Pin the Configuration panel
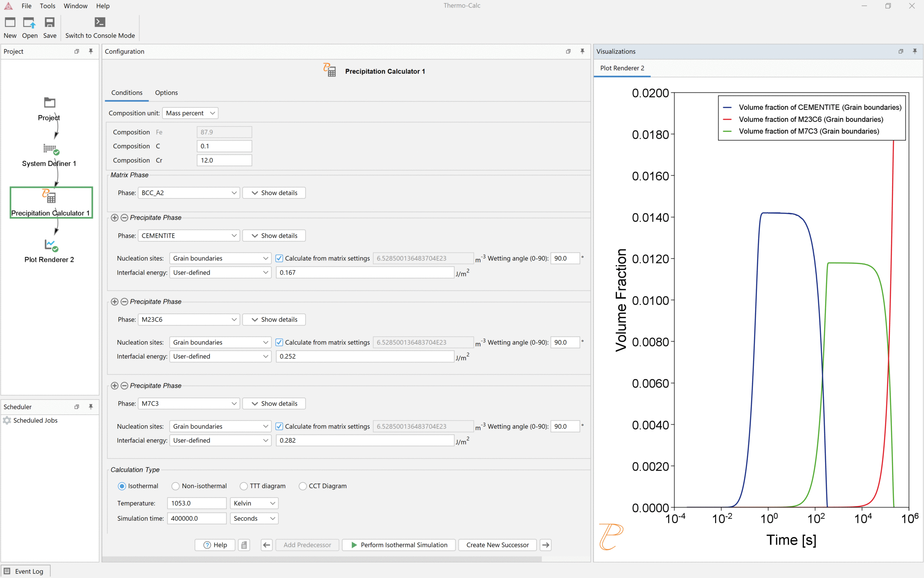Screen dimensions: 924x578 (x=582, y=51)
